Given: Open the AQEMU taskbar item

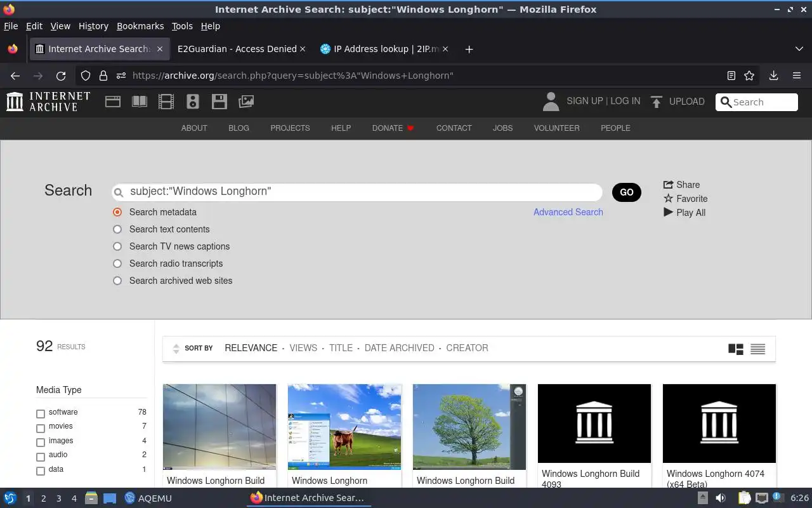Looking at the screenshot, I should pyautogui.click(x=148, y=498).
